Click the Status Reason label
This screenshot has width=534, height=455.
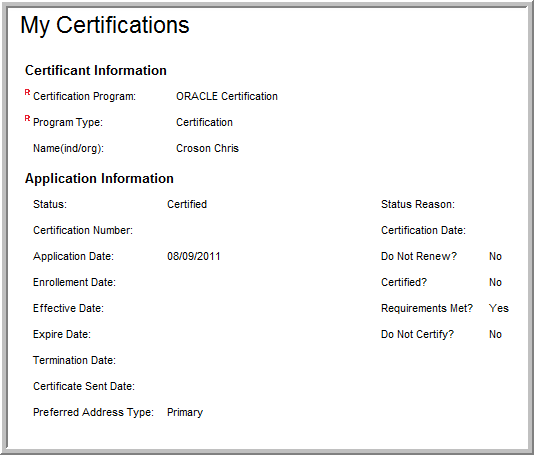pos(418,204)
